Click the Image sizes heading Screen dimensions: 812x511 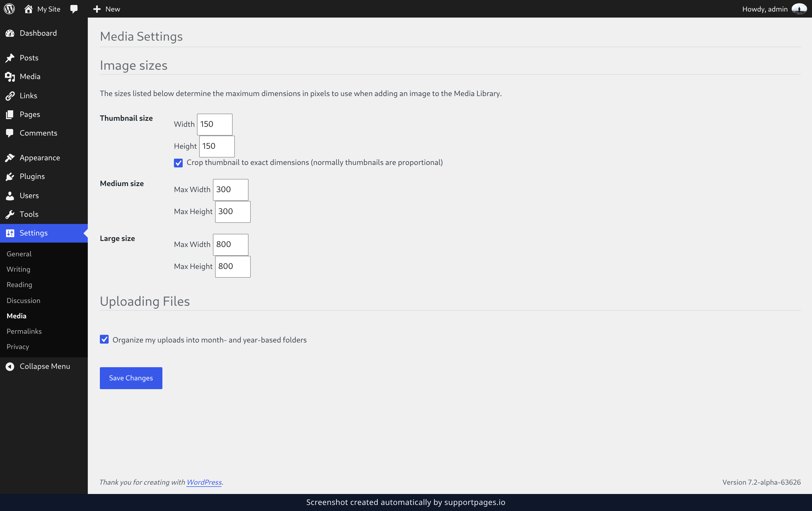pos(134,65)
